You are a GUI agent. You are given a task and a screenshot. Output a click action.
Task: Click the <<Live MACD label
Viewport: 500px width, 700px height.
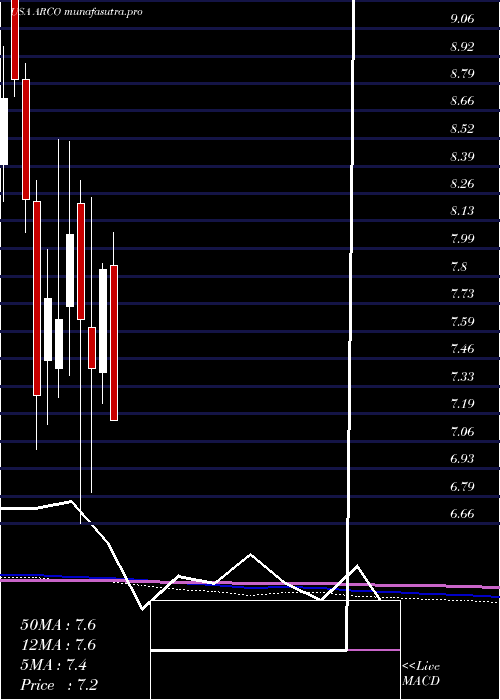[x=421, y=674]
